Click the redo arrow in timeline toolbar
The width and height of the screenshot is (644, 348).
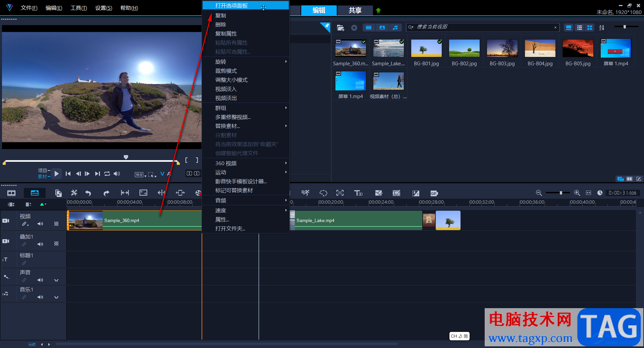click(x=106, y=193)
